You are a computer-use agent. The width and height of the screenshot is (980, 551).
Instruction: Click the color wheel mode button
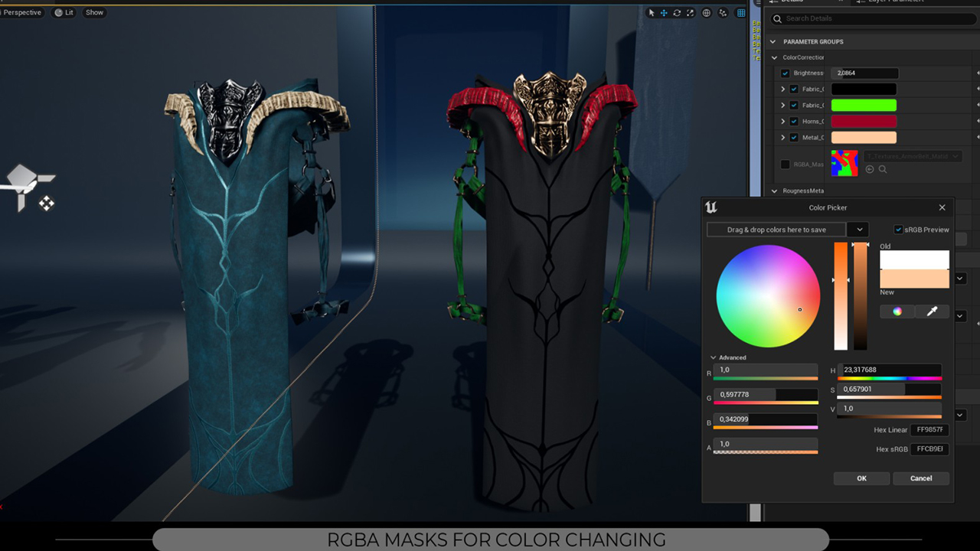pyautogui.click(x=897, y=311)
